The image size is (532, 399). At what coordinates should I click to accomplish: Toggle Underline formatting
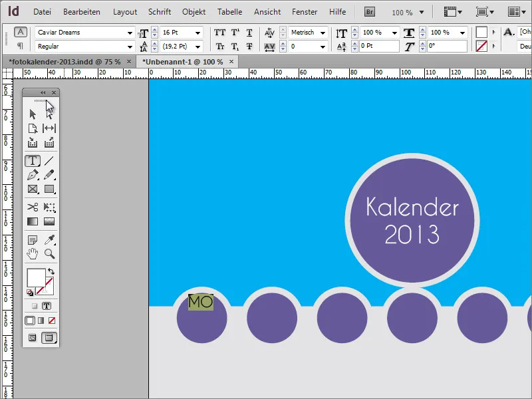point(249,33)
